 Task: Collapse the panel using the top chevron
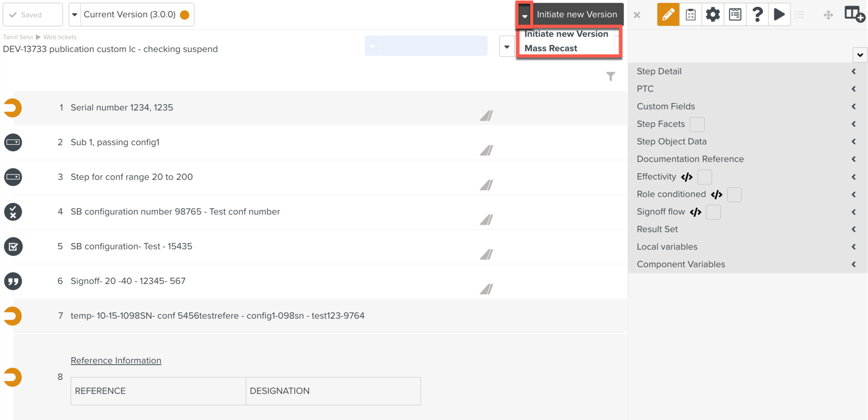click(x=860, y=55)
